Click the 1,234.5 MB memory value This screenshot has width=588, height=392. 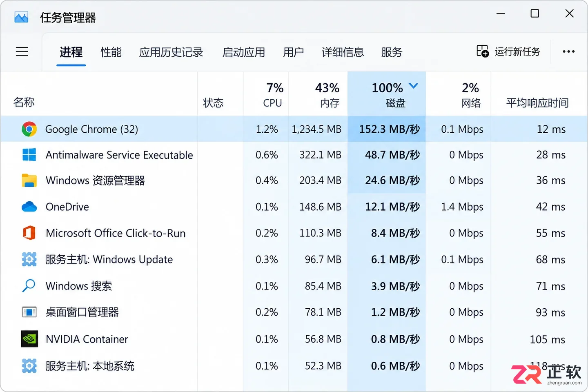(316, 129)
